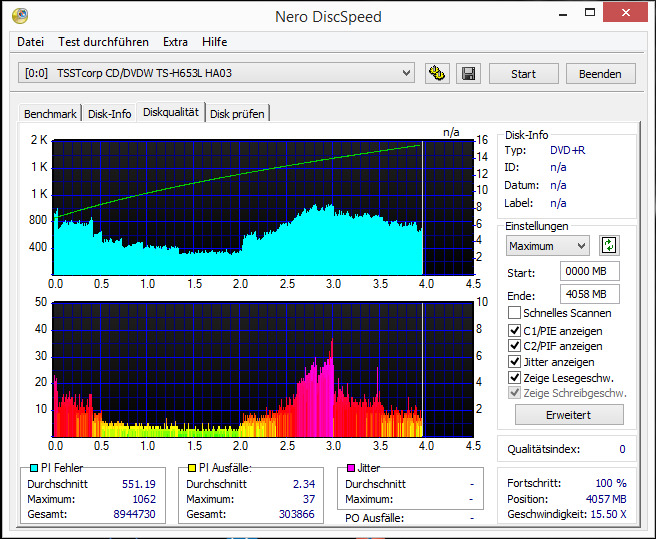The width and height of the screenshot is (656, 539).
Task: Open the TSSTcorp drive selection dropdown
Action: pos(216,73)
